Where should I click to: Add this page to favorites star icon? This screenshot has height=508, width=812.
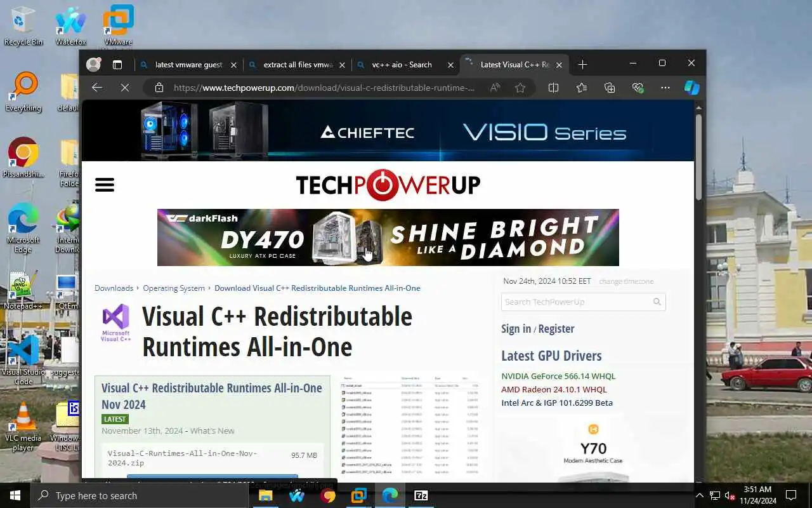tap(520, 88)
